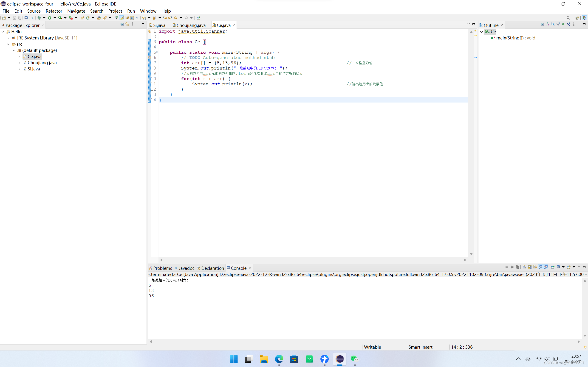Select Si.java in Package Explorer
This screenshot has width=588, height=367.
point(34,69)
